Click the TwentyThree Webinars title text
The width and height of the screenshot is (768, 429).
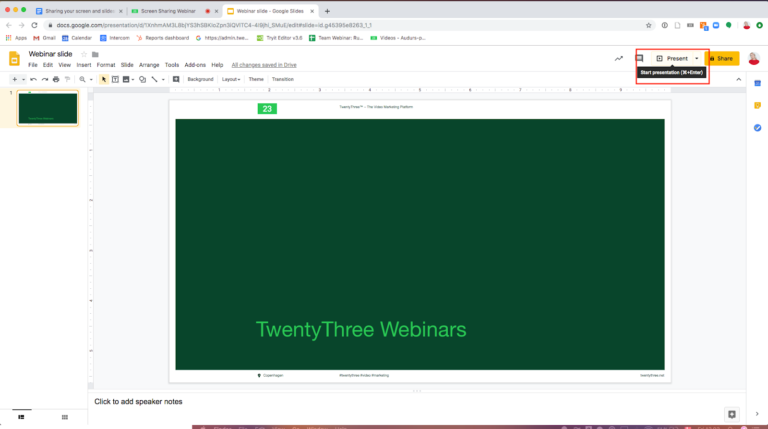361,330
